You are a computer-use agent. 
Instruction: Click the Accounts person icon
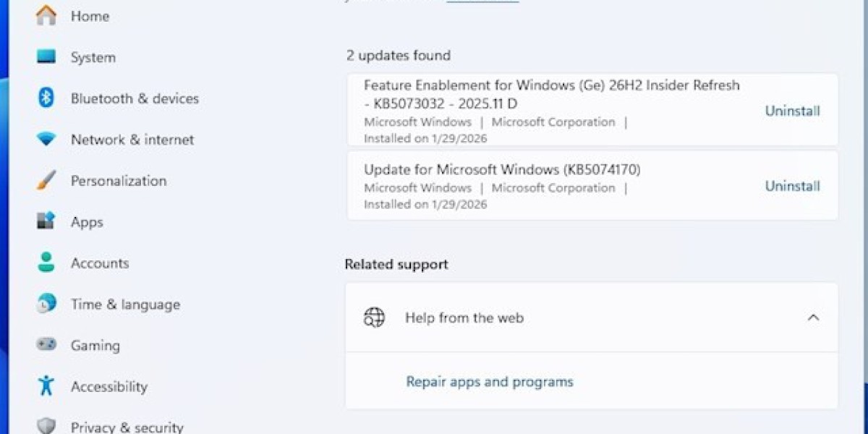(46, 263)
